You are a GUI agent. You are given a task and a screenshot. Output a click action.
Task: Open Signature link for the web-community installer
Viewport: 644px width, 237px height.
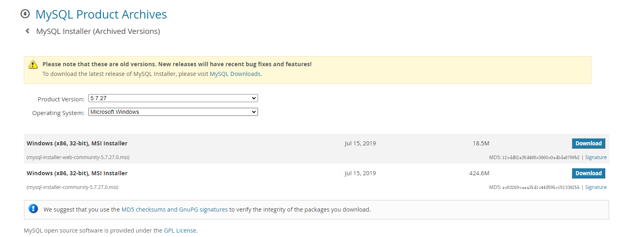pyautogui.click(x=596, y=157)
